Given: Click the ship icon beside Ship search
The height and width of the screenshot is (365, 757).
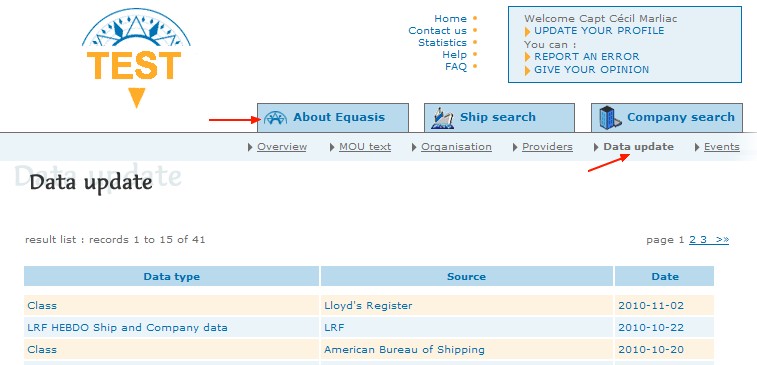Looking at the screenshot, I should coord(442,119).
